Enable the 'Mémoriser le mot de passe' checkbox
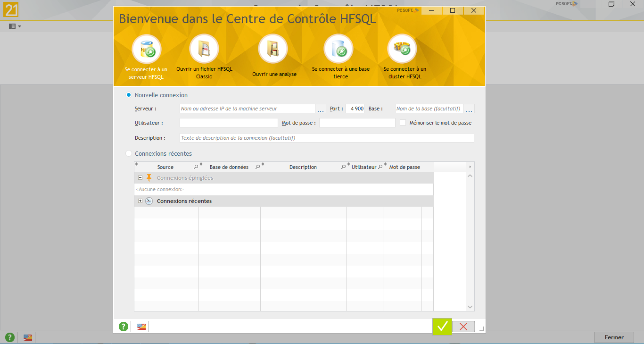This screenshot has height=344, width=644. (403, 123)
